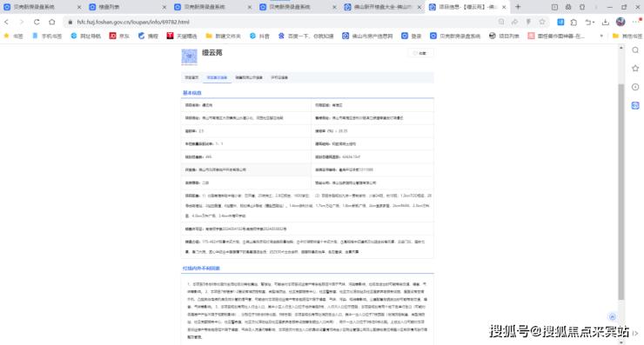This screenshot has height=345, width=644.
Task: Open the sidebar search magnifier icon
Action: [635, 50]
